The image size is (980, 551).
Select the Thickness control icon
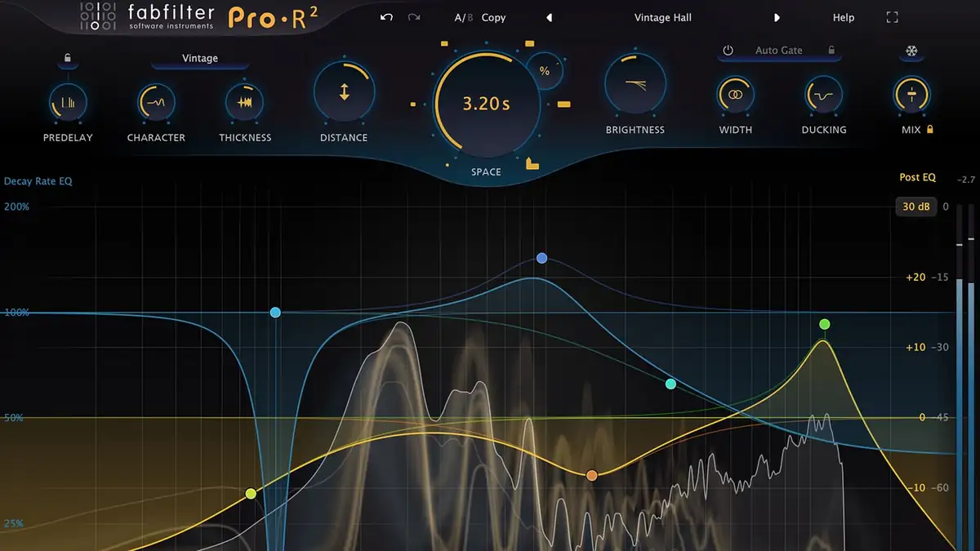[x=244, y=100]
